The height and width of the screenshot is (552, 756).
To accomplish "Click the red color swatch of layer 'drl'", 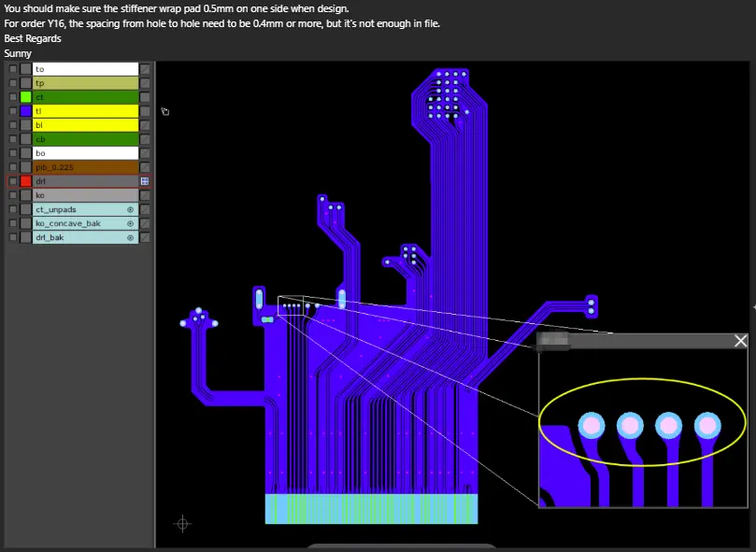I will [x=26, y=181].
